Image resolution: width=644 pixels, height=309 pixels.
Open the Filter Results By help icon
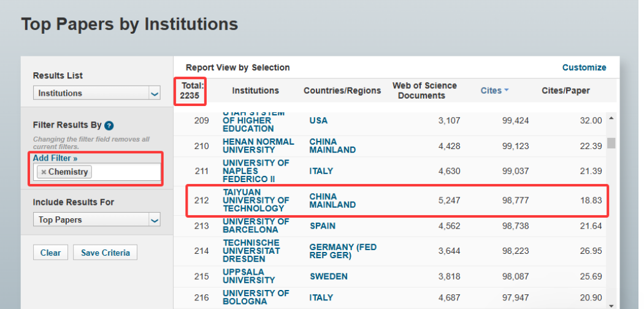(109, 126)
